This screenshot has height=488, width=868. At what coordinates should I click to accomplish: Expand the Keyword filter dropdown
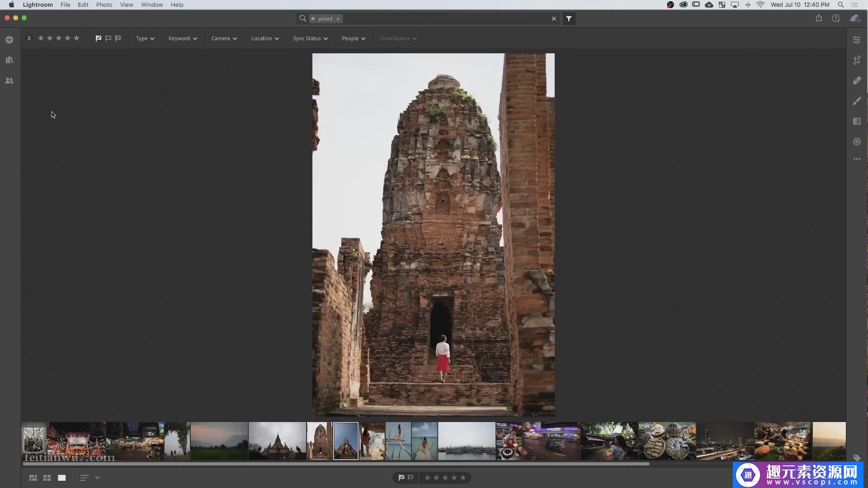pyautogui.click(x=183, y=38)
